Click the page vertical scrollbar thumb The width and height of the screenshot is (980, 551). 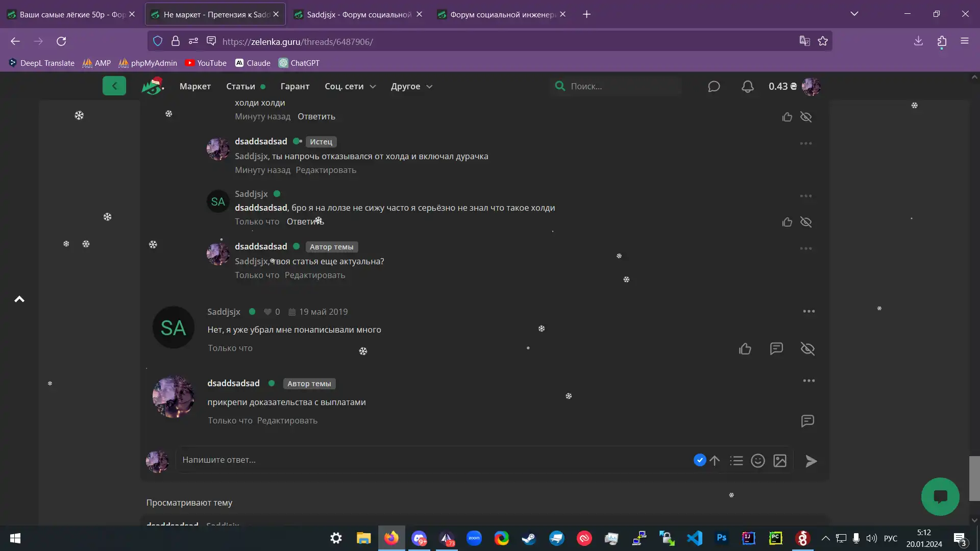click(974, 479)
